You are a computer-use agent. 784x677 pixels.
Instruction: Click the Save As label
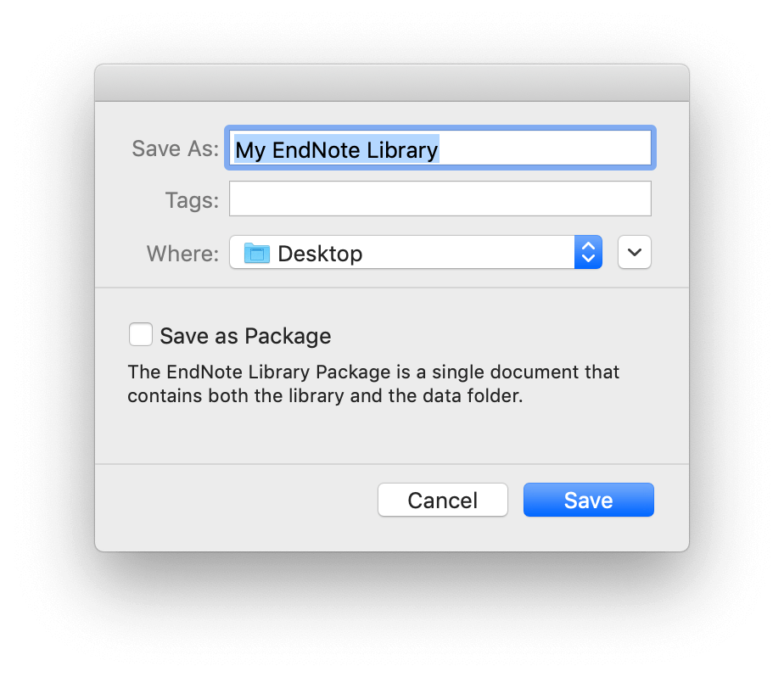pyautogui.click(x=175, y=148)
